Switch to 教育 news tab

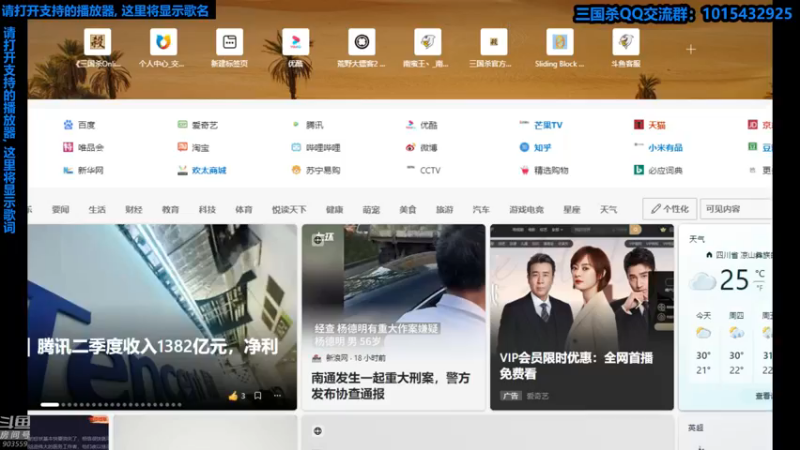click(x=170, y=209)
